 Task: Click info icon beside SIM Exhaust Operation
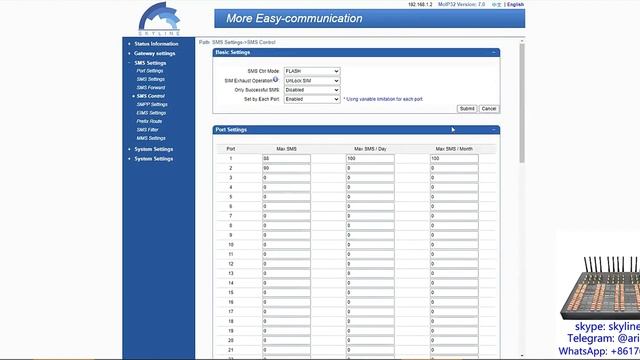276,80
